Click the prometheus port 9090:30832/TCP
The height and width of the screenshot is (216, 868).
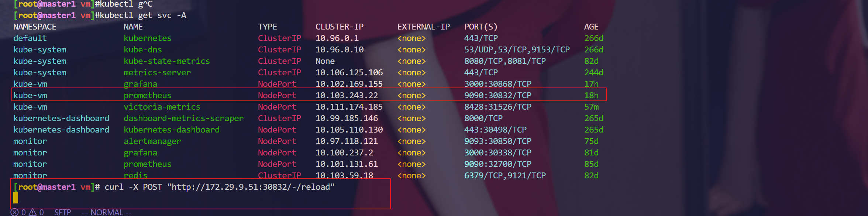tap(497, 95)
